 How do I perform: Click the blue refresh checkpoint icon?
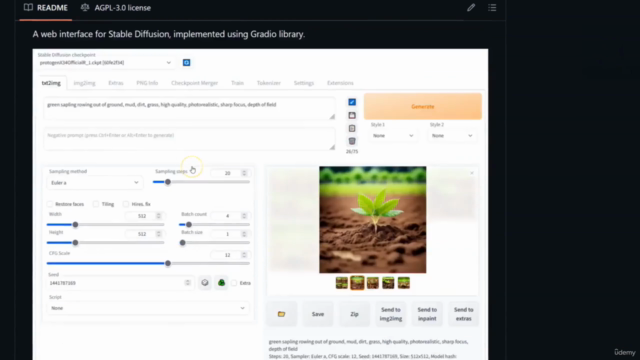(187, 62)
